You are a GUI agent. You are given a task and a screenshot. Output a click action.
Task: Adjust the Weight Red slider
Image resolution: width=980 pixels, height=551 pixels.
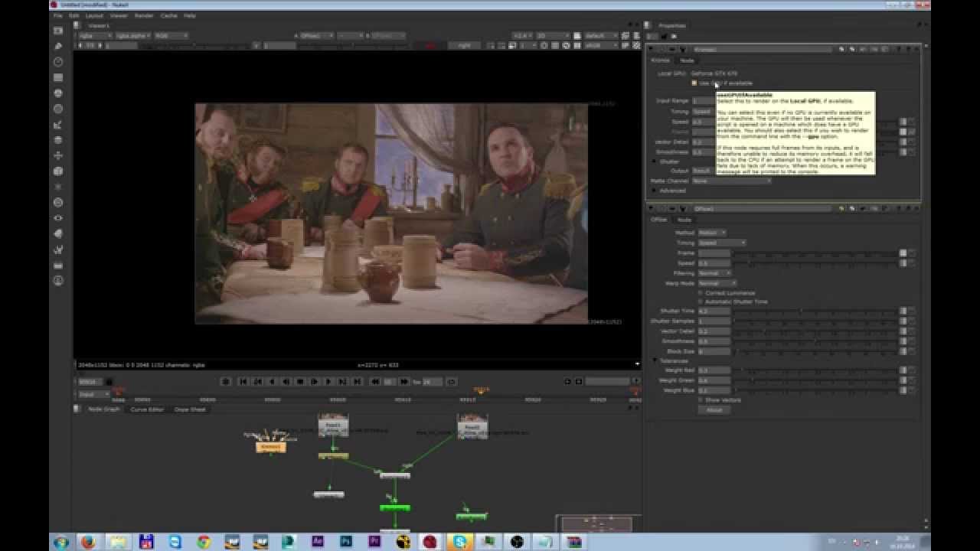(815, 370)
